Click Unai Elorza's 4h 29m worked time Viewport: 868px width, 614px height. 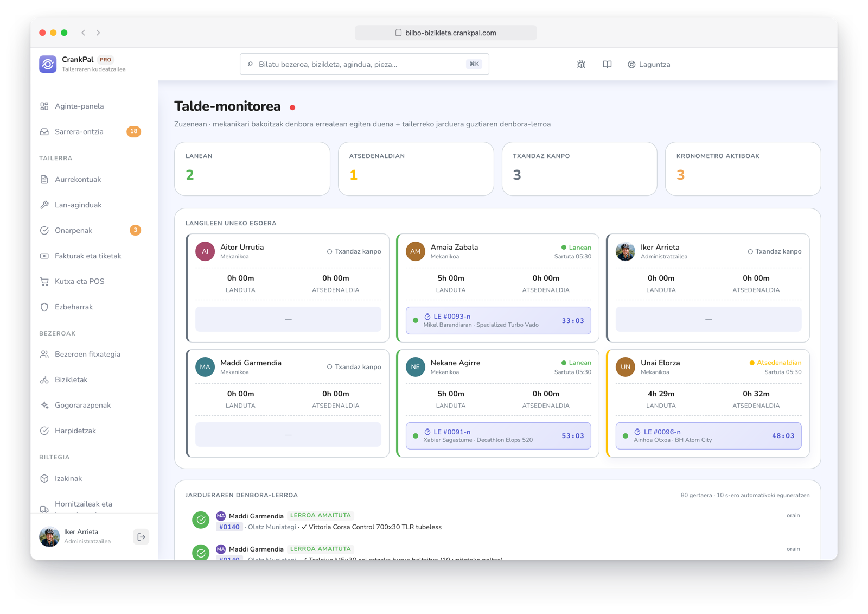pos(661,394)
